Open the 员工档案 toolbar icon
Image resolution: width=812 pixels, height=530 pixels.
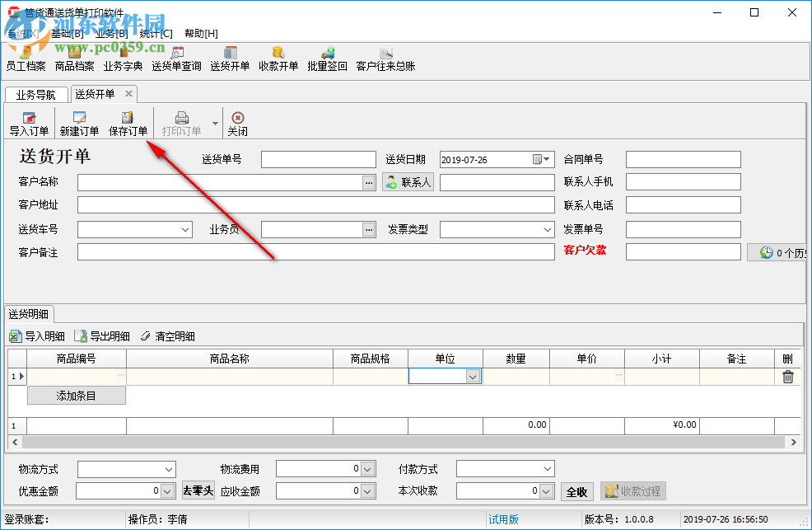point(26,59)
